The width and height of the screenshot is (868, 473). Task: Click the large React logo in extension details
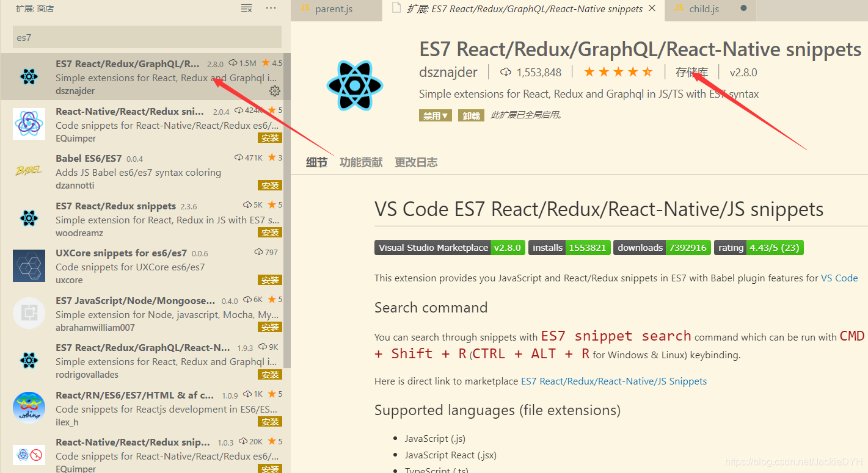pyautogui.click(x=355, y=86)
